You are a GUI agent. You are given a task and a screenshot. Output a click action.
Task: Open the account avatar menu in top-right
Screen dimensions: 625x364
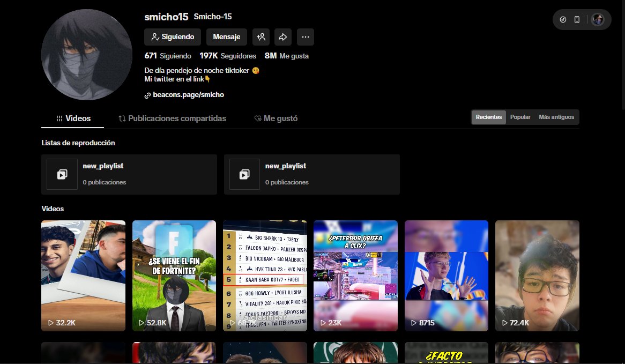tap(598, 19)
